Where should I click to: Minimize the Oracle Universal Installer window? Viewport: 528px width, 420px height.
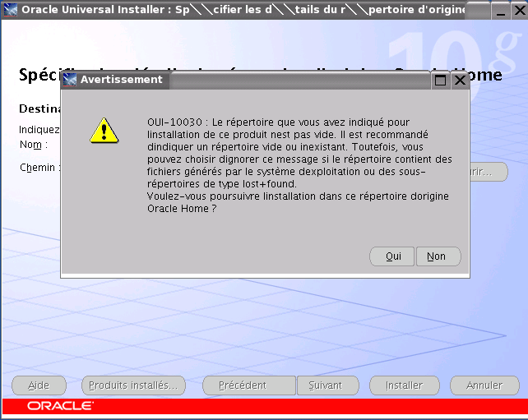tap(500, 11)
